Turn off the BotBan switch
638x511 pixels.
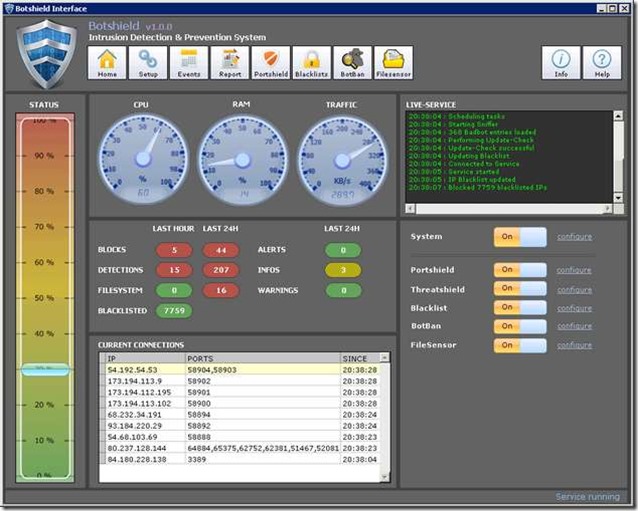click(x=520, y=326)
